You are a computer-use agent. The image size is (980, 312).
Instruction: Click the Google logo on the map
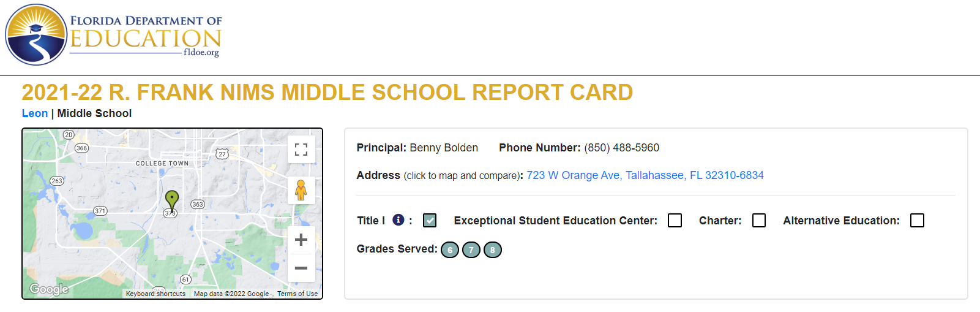49,289
